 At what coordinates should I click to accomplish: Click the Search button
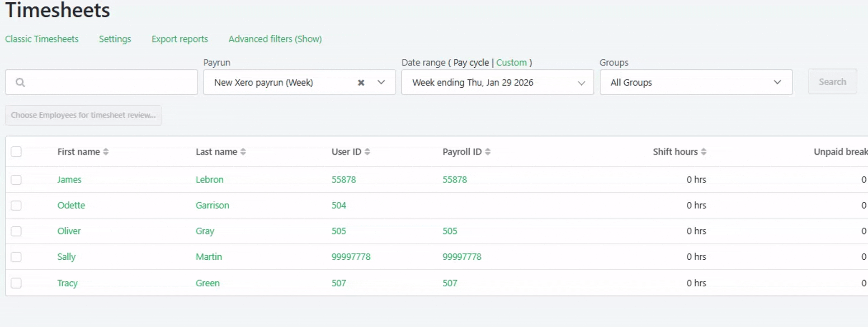pyautogui.click(x=832, y=82)
